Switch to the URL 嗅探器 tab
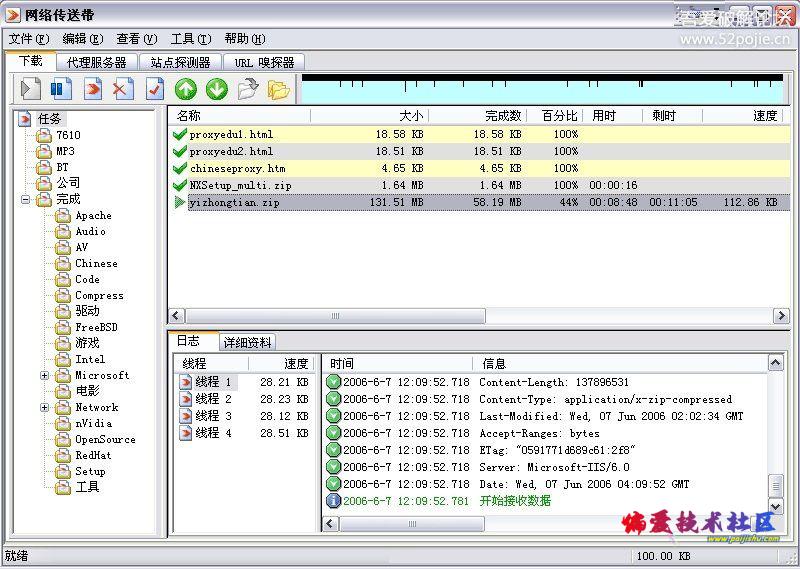The width and height of the screenshot is (800, 569). 264,63
